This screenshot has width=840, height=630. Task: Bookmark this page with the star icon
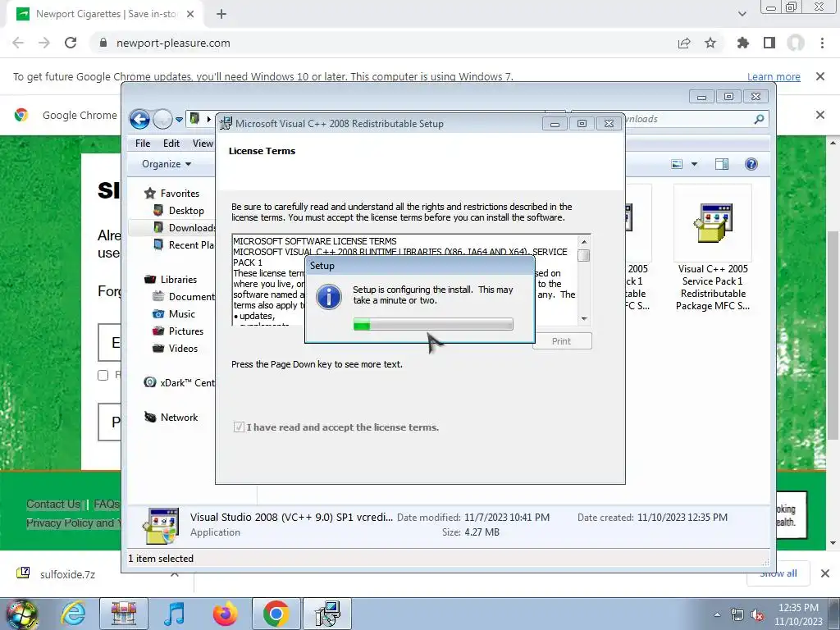click(710, 43)
